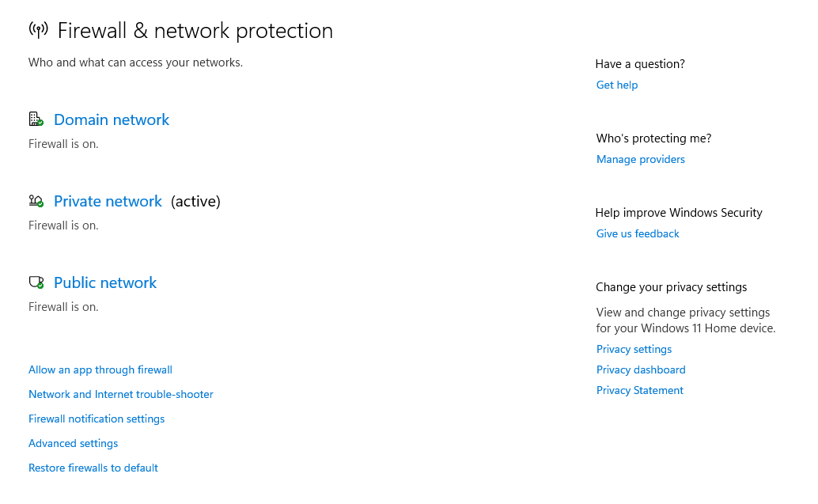Open the Privacy dashboard

(x=641, y=369)
